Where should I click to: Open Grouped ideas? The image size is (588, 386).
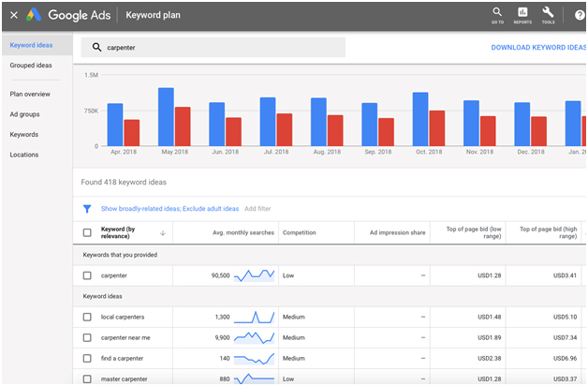(31, 66)
